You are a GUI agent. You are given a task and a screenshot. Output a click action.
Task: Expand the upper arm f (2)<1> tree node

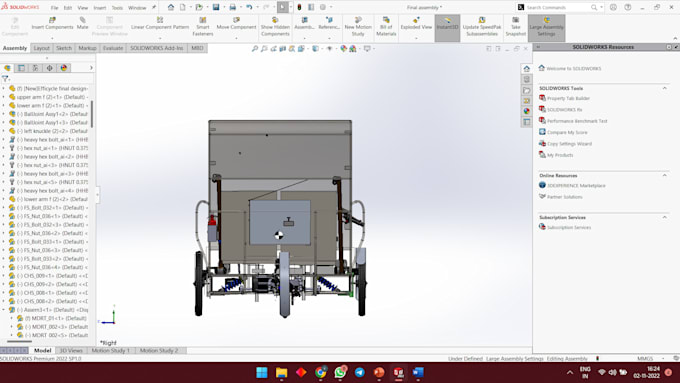[4, 97]
